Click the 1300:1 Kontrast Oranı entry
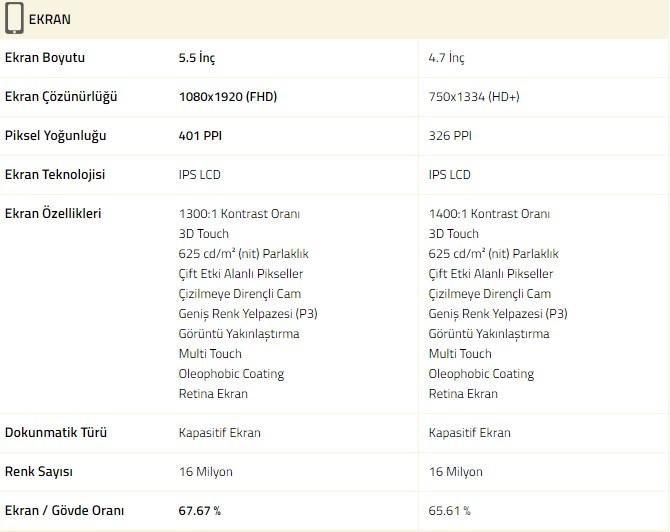670x532 pixels. 239,213
